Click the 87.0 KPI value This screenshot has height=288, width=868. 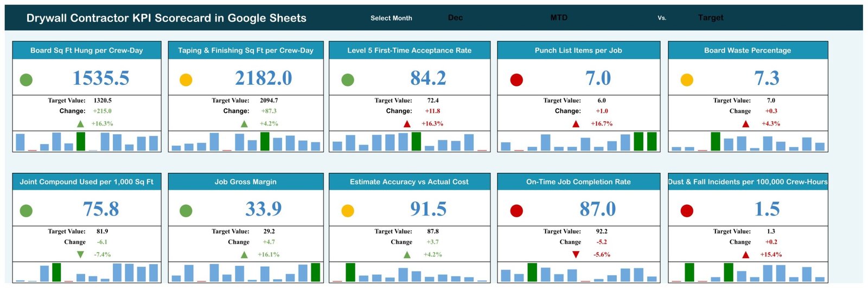[597, 209]
